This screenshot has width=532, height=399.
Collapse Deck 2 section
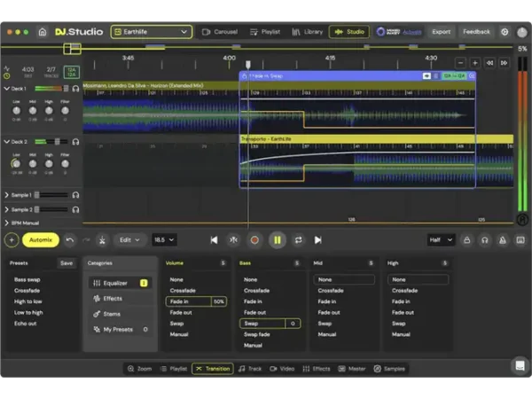[6, 142]
